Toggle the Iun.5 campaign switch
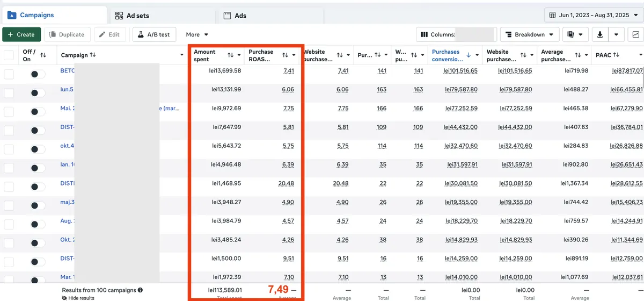 coord(38,93)
